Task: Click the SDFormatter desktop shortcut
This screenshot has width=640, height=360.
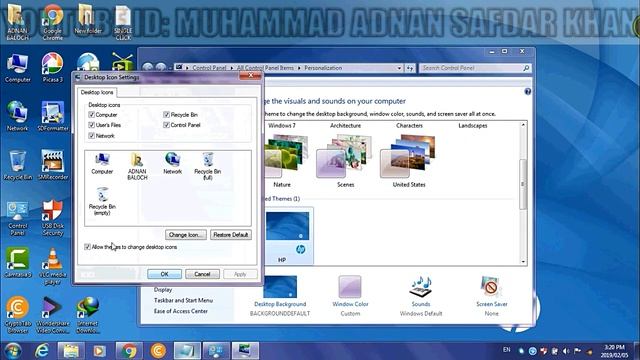Action: (x=53, y=116)
